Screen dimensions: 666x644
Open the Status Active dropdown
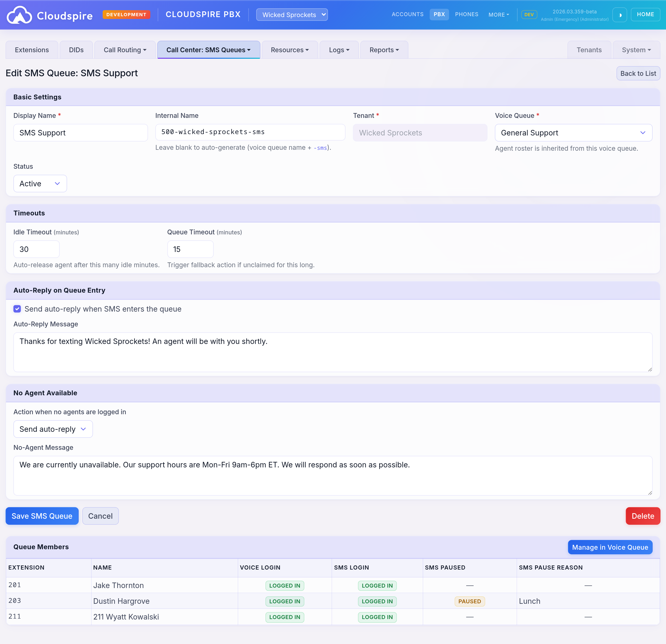point(40,184)
